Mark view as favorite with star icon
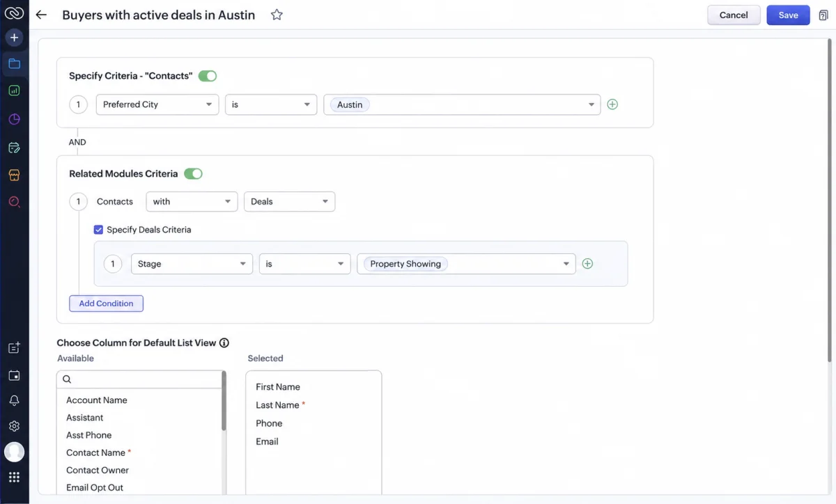The height and width of the screenshot is (504, 836). tap(277, 15)
